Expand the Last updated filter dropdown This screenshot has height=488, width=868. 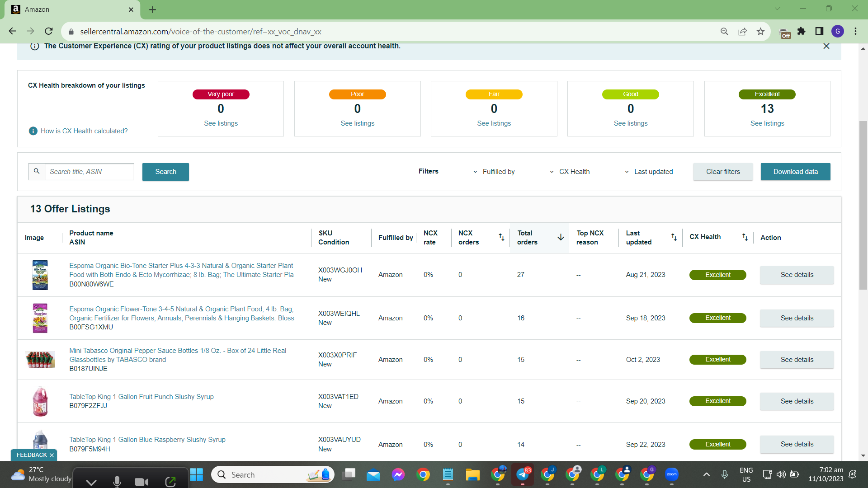point(649,172)
